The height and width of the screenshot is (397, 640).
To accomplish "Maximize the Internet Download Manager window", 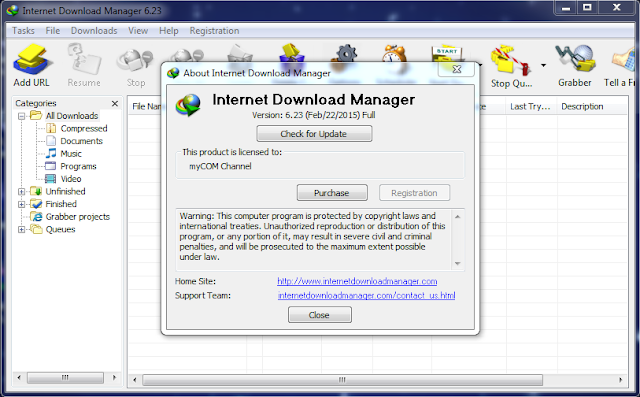I will coord(587,7).
